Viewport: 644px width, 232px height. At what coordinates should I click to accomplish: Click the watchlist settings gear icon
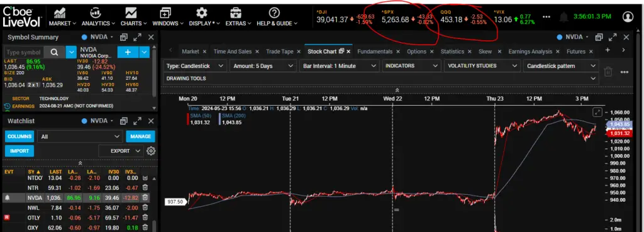tap(151, 151)
